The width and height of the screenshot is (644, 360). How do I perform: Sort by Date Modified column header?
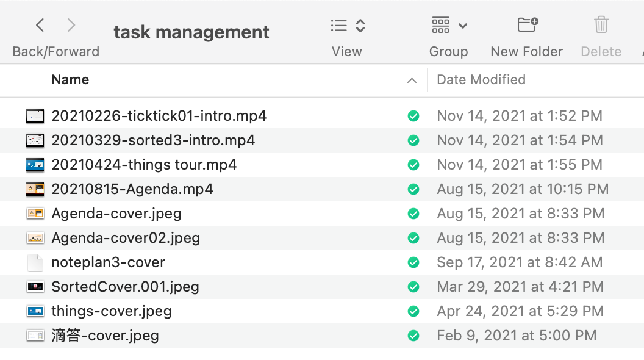tap(481, 80)
